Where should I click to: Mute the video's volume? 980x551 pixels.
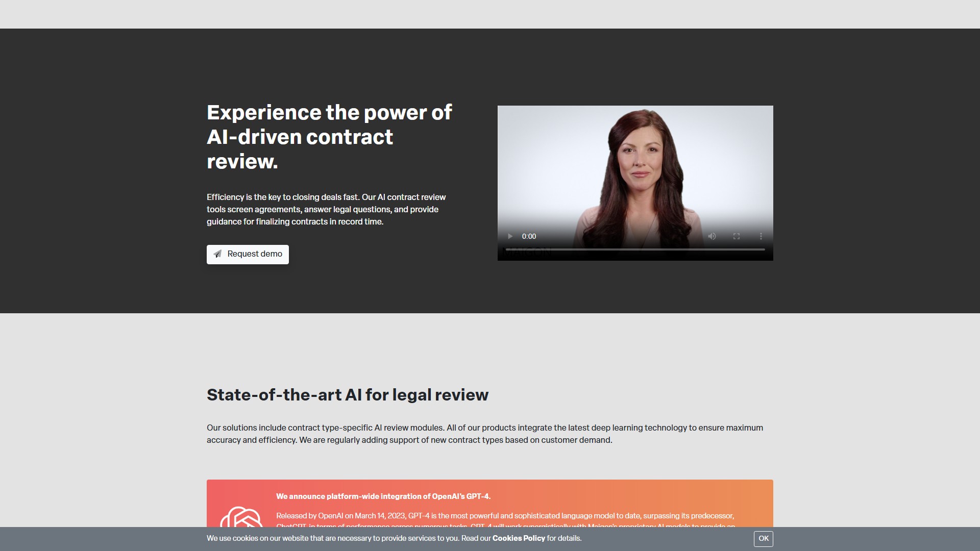click(x=712, y=236)
